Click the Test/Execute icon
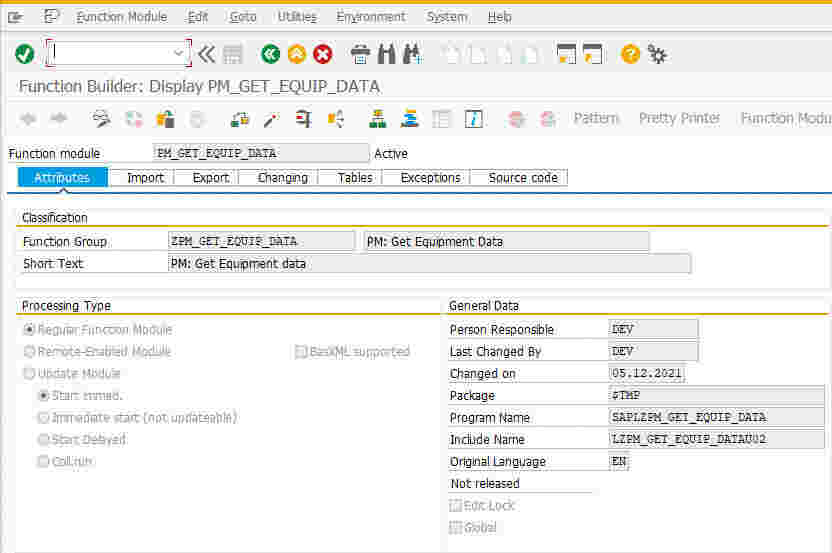The width and height of the screenshot is (832, 553). tap(304, 119)
